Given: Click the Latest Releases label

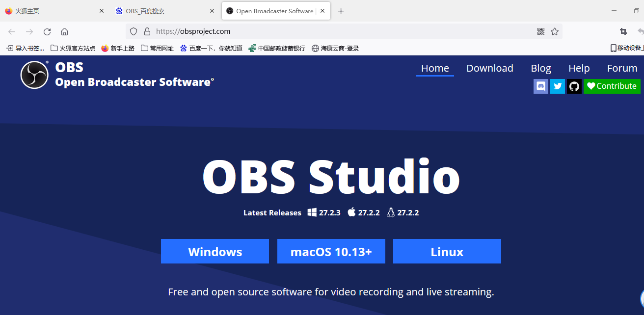Looking at the screenshot, I should point(272,212).
